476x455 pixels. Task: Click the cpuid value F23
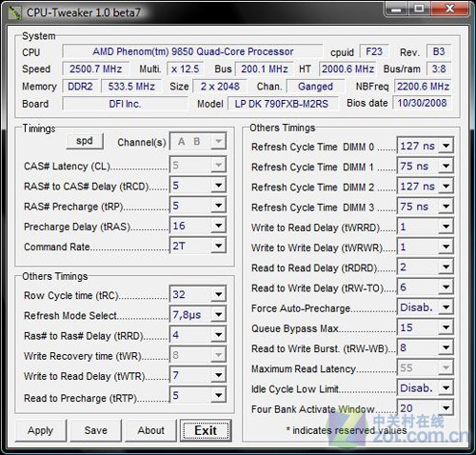coord(374,51)
